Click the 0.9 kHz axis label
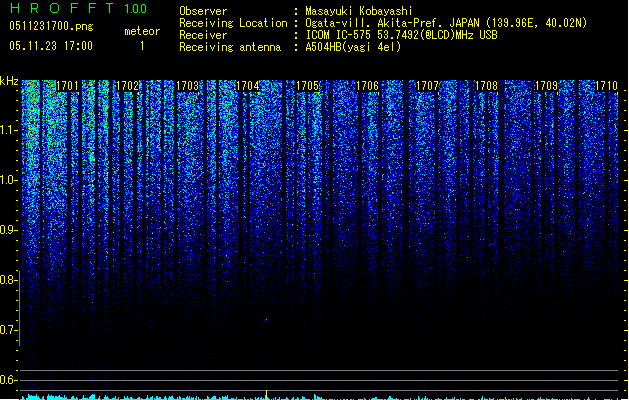Screen dimensions: 629x400 8,230
